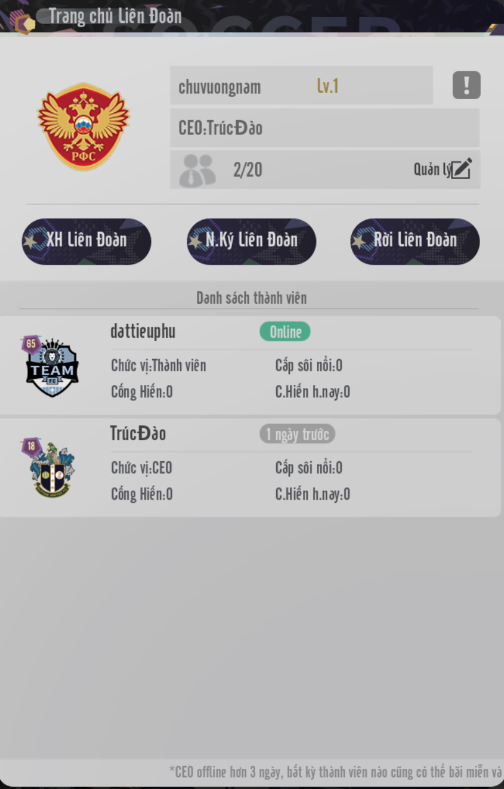Open the Quản lý edit pencil icon

coord(461,169)
